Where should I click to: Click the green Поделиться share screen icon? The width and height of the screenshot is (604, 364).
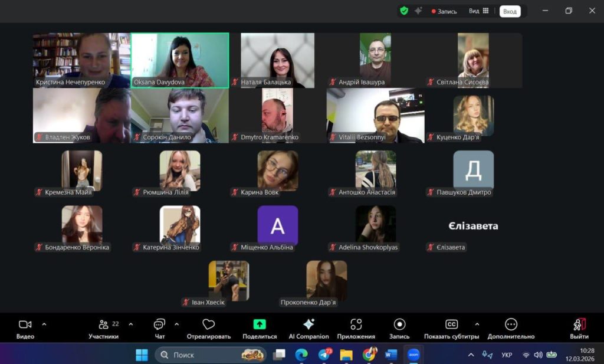coord(260,324)
